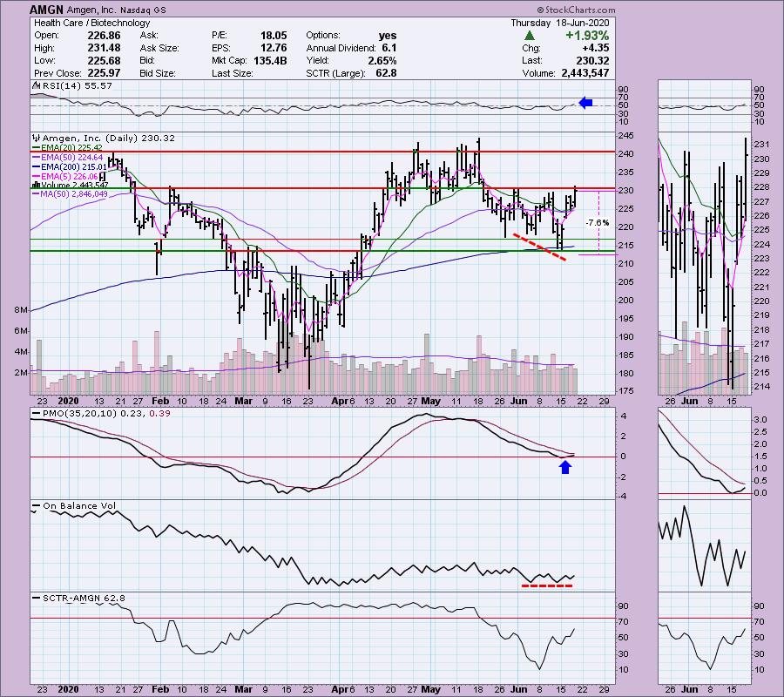Click the green up-triangle change indicator
The height and width of the screenshot is (697, 784).
point(530,36)
